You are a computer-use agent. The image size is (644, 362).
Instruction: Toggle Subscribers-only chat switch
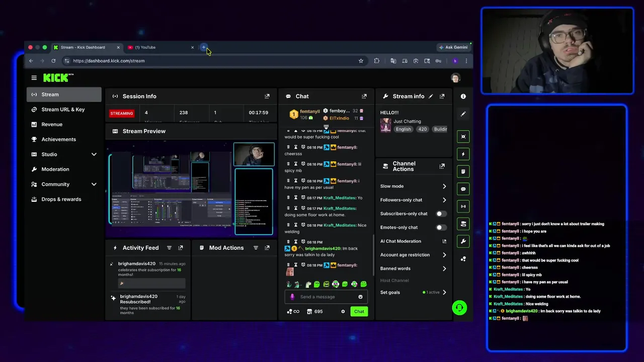441,214
